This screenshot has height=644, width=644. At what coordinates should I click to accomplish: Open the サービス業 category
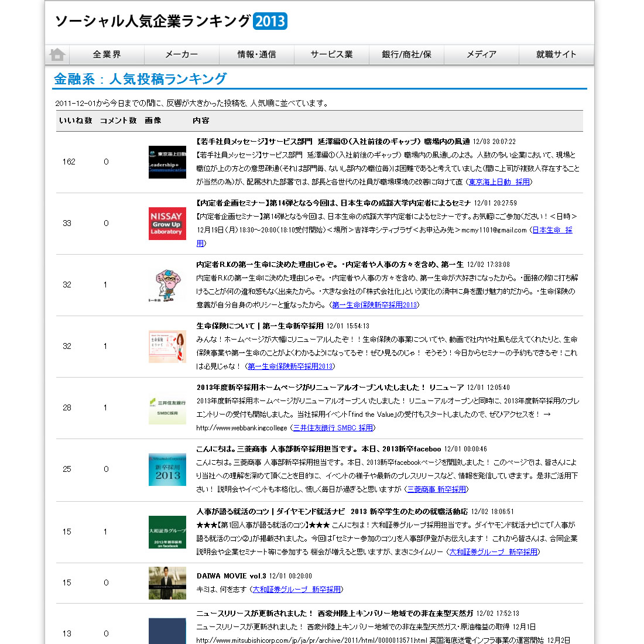[x=331, y=54]
